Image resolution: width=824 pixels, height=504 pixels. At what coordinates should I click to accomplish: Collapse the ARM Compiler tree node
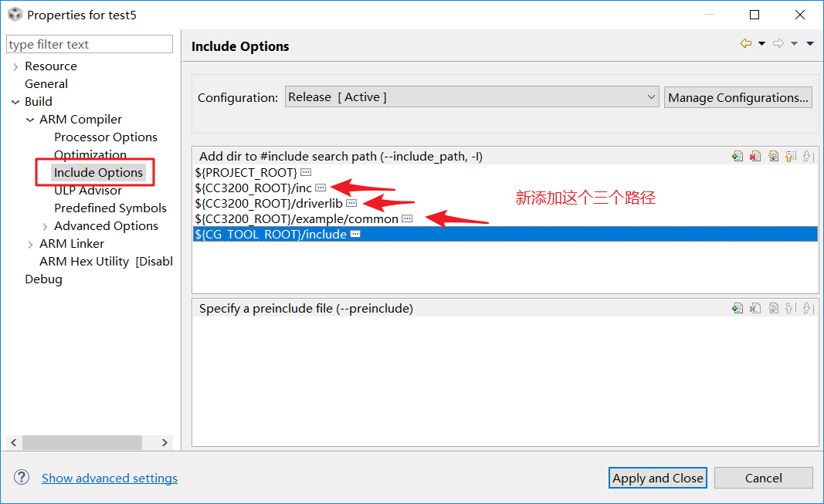tap(30, 120)
